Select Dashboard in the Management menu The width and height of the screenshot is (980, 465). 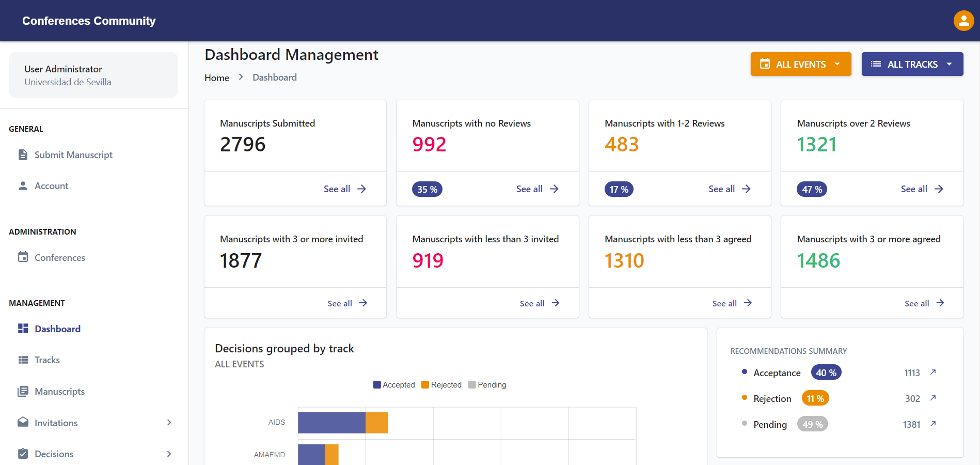click(57, 329)
